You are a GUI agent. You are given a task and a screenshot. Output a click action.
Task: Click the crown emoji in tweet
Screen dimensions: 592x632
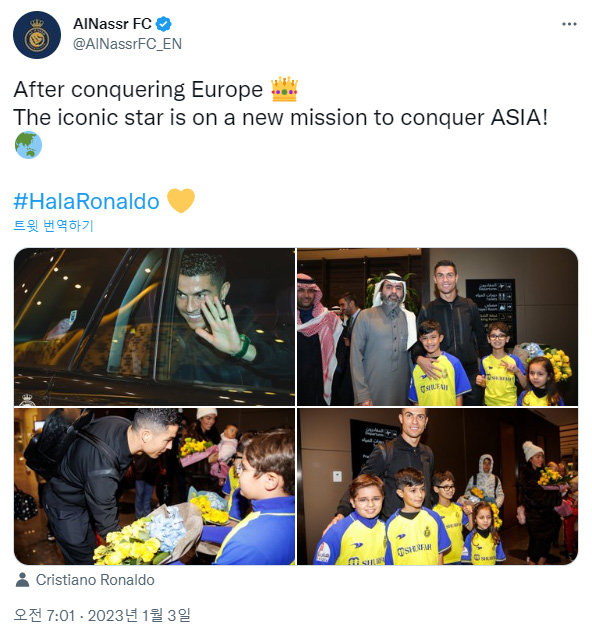(284, 89)
